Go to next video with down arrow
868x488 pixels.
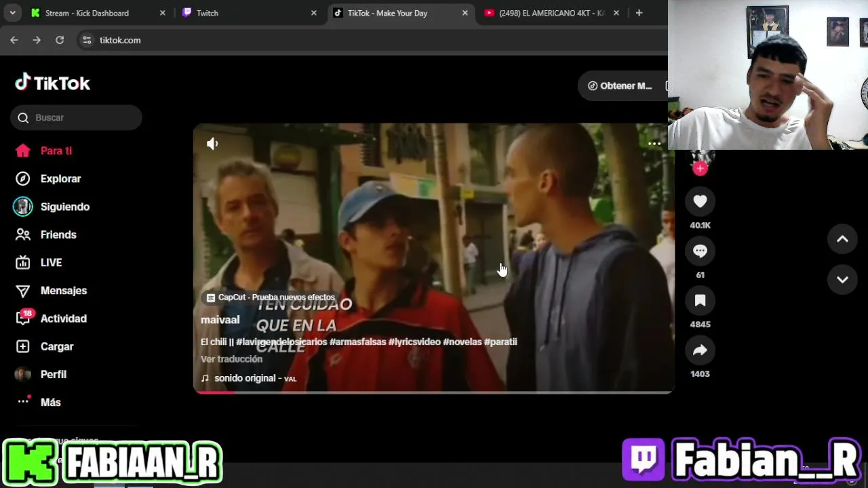pos(842,279)
